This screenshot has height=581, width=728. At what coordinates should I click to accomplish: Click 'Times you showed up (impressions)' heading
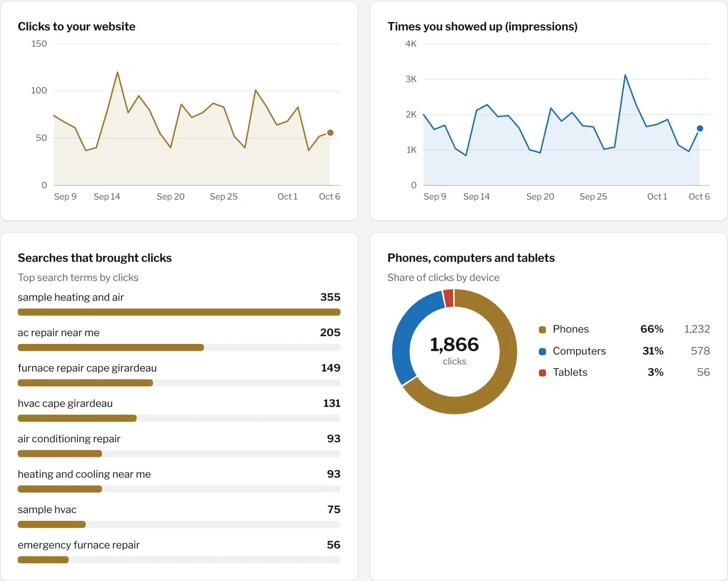(x=482, y=27)
